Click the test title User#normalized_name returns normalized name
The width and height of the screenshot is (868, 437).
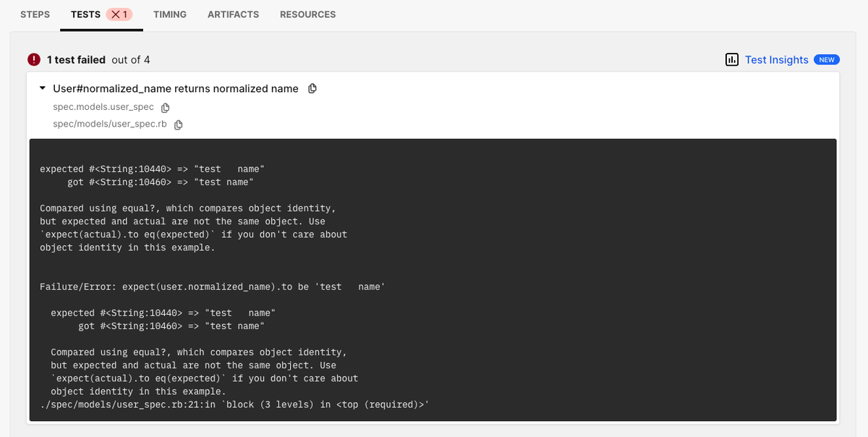[x=176, y=88]
